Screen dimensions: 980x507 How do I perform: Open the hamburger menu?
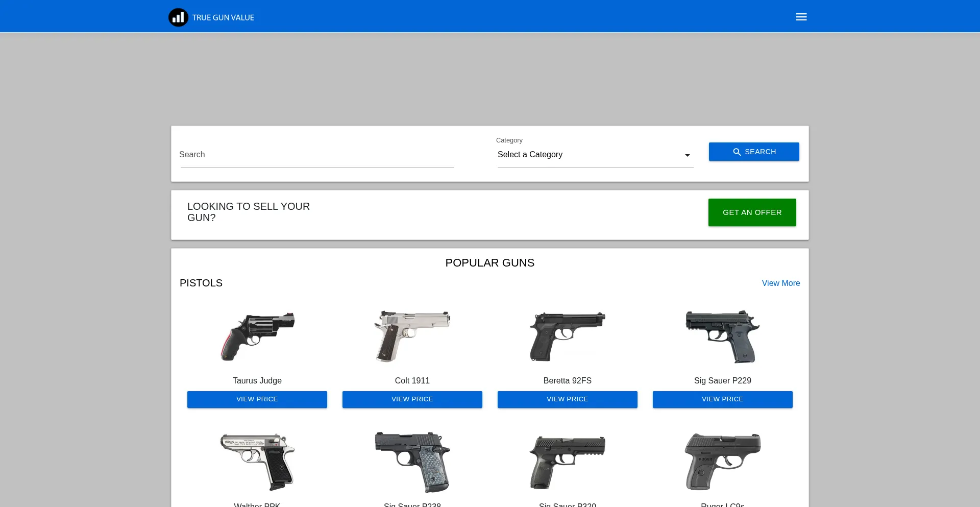tap(801, 17)
